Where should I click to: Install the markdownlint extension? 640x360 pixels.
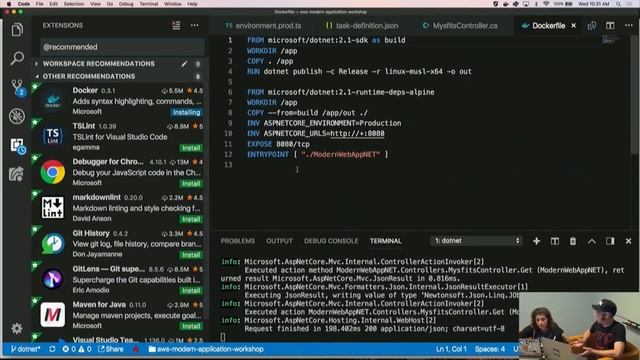click(x=191, y=219)
